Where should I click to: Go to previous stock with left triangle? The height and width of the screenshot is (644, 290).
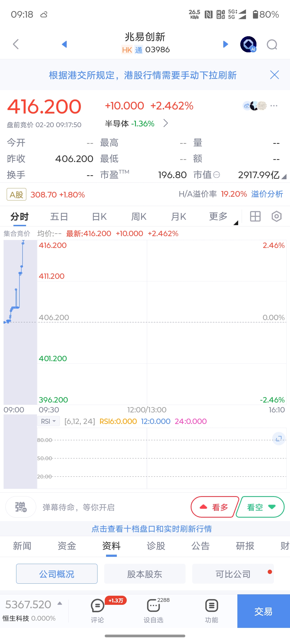64,44
